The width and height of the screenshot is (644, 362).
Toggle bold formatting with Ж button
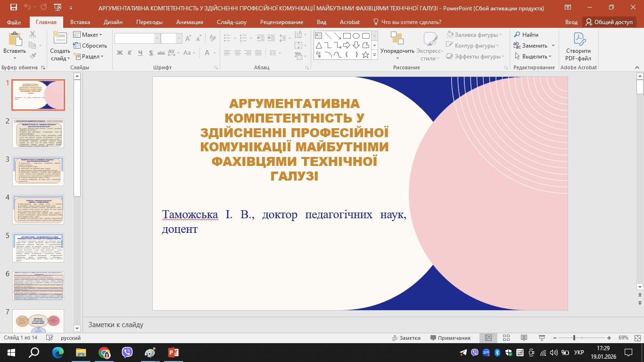[119, 52]
